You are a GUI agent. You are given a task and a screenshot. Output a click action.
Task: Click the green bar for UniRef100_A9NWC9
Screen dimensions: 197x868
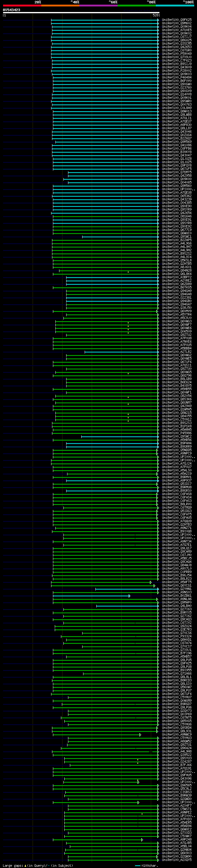pyautogui.click(x=97, y=735)
